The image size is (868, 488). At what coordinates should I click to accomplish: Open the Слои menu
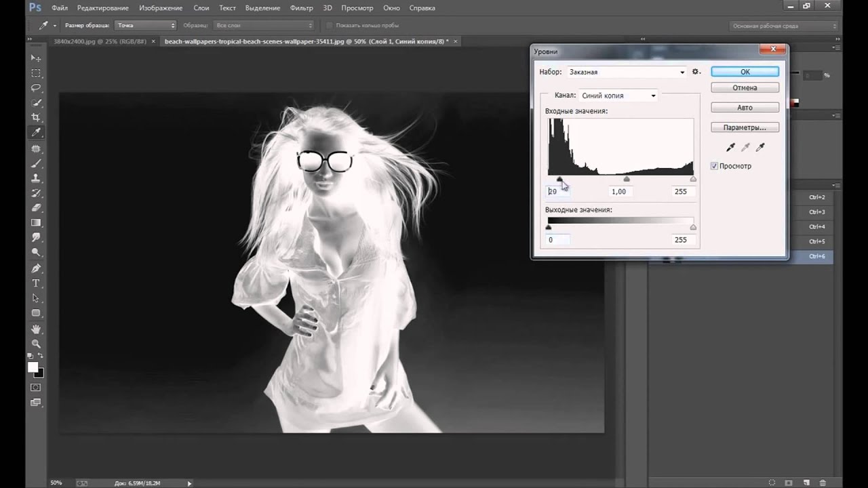point(201,8)
